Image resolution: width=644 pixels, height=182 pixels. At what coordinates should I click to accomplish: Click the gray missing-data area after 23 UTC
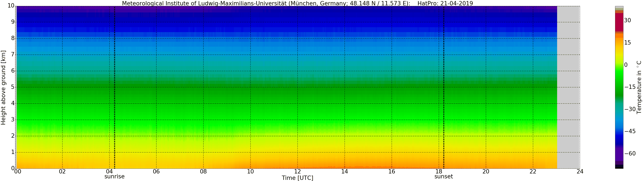pos(568,87)
